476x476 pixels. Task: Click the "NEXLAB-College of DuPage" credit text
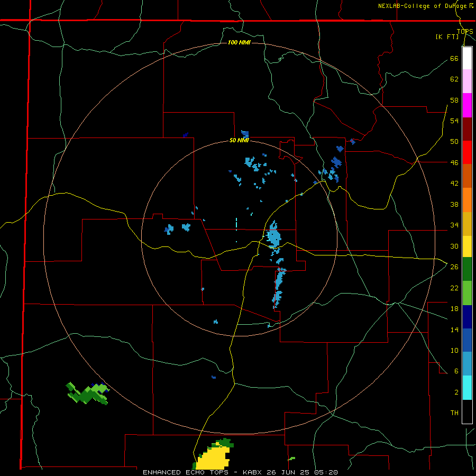tap(423, 6)
